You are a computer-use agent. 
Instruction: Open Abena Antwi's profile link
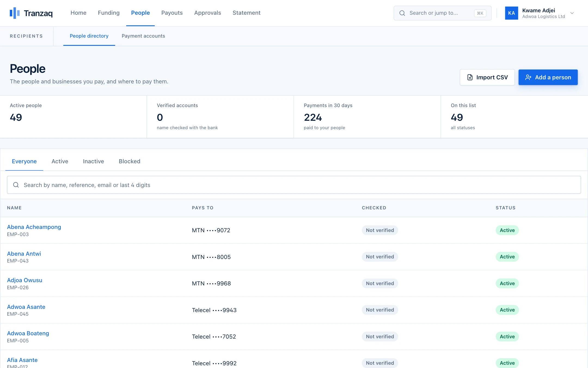tap(24, 254)
